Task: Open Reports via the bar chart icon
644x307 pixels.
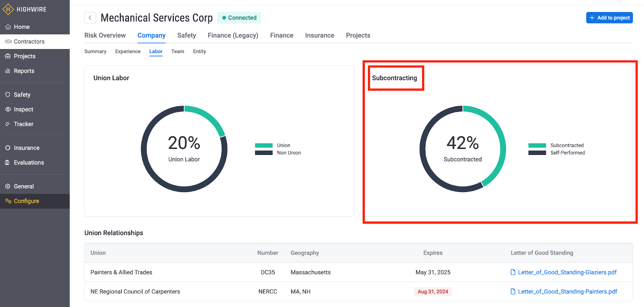Action: tap(8, 71)
